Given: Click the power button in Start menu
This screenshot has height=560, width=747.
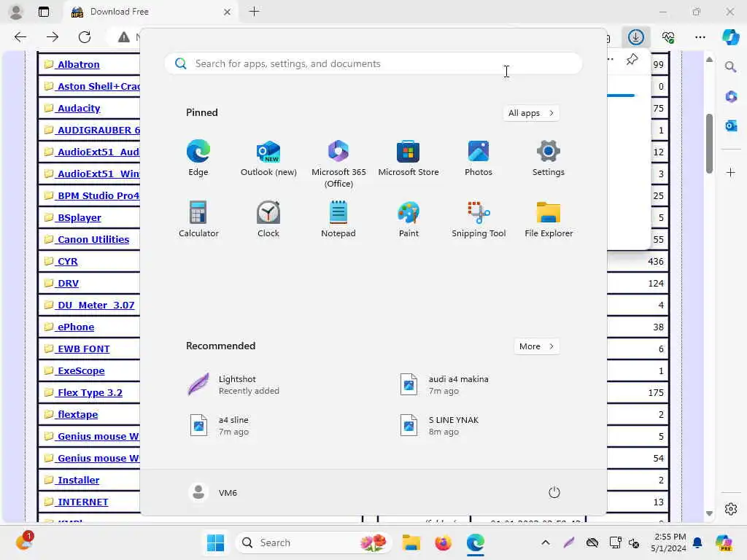Looking at the screenshot, I should tap(554, 492).
